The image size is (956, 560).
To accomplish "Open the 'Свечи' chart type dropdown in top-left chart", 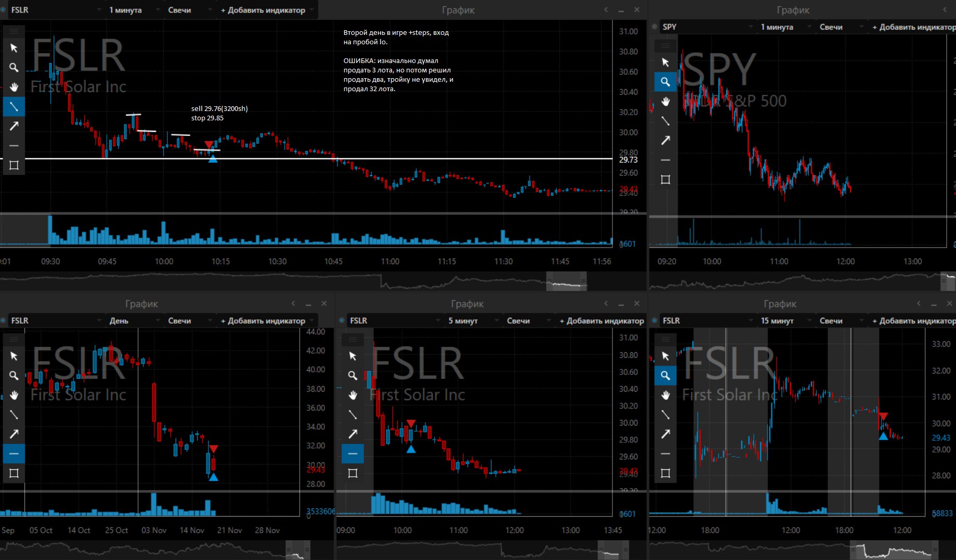I will [x=189, y=10].
